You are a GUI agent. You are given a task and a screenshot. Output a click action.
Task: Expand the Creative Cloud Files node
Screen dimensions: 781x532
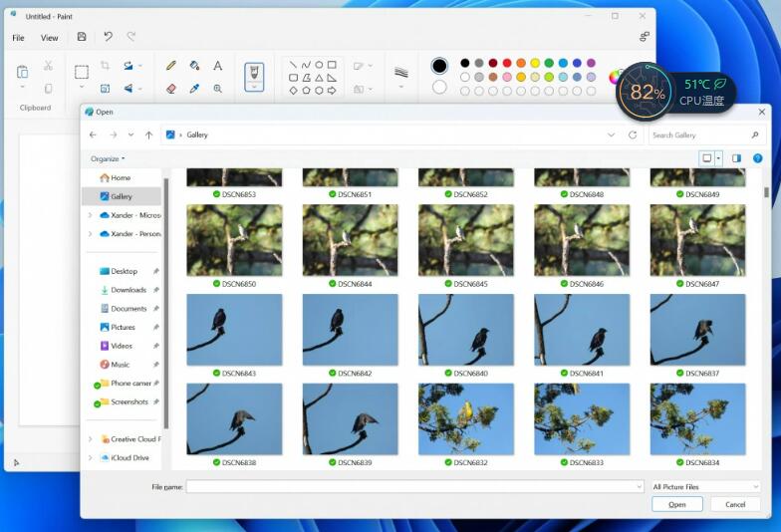click(90, 439)
